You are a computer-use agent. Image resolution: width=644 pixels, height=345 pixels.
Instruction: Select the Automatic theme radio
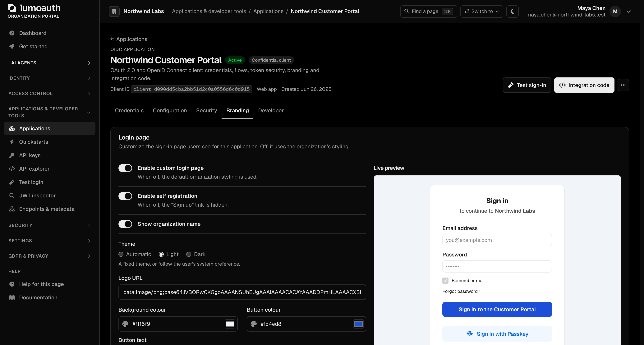tap(121, 254)
